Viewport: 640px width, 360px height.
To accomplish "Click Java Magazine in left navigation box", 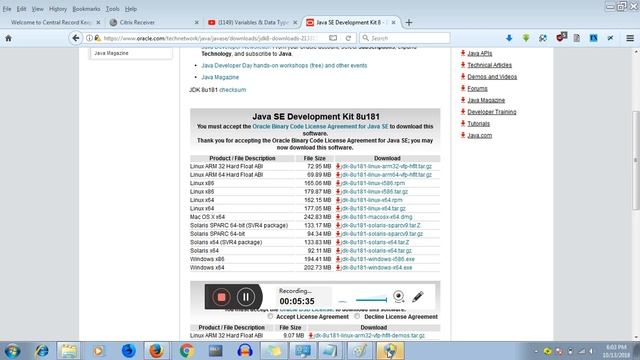I will [111, 53].
